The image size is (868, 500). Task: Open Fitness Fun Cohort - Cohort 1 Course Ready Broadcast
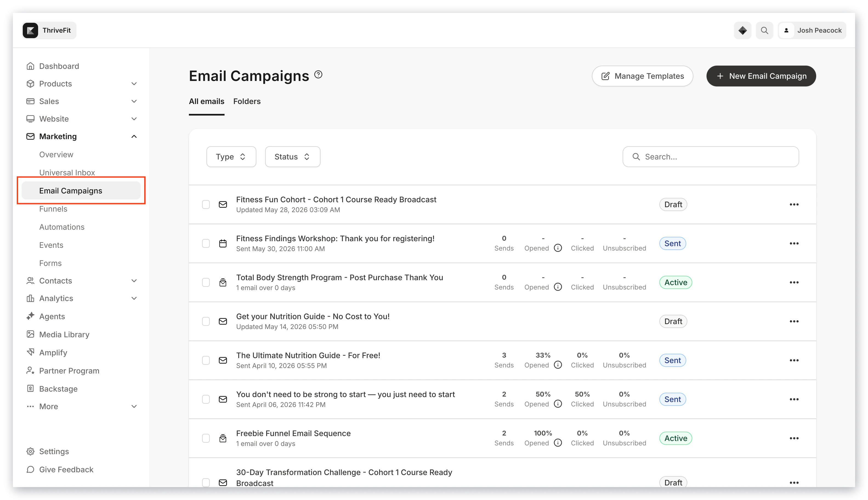[x=336, y=200]
